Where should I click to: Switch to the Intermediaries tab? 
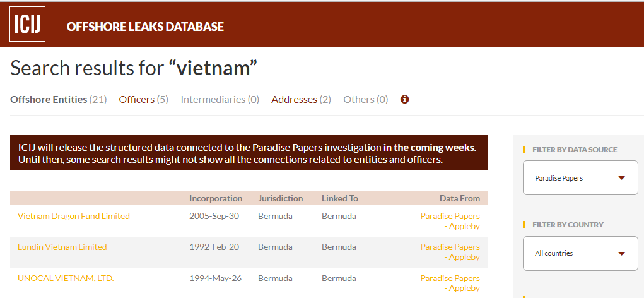coord(220,100)
